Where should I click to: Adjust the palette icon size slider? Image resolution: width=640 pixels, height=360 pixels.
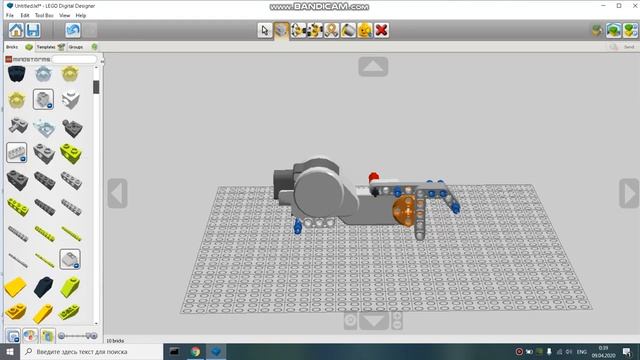pyautogui.click(x=78, y=336)
